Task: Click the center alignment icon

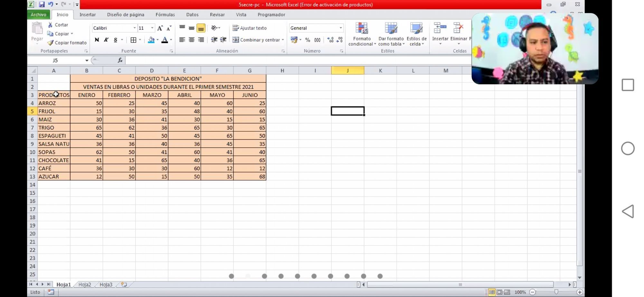Action: [x=192, y=40]
